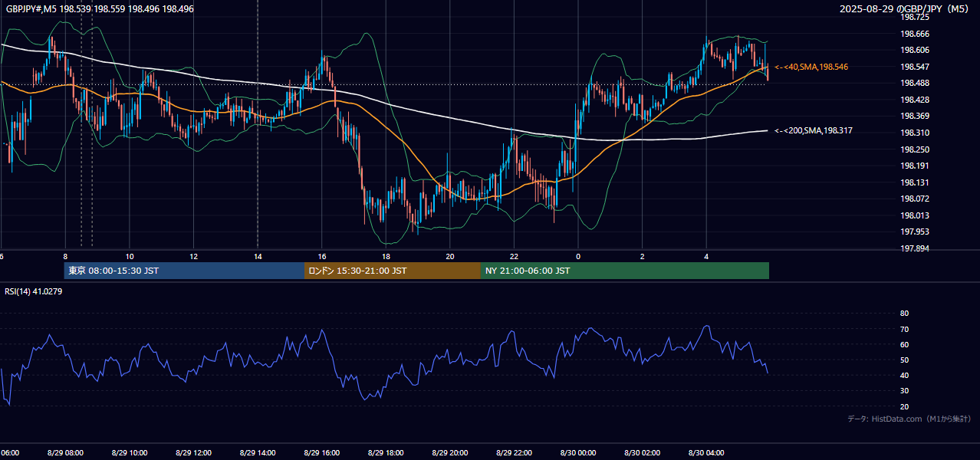
Task: Click the 8/29 14:00 date-time label
Action: pos(258,453)
